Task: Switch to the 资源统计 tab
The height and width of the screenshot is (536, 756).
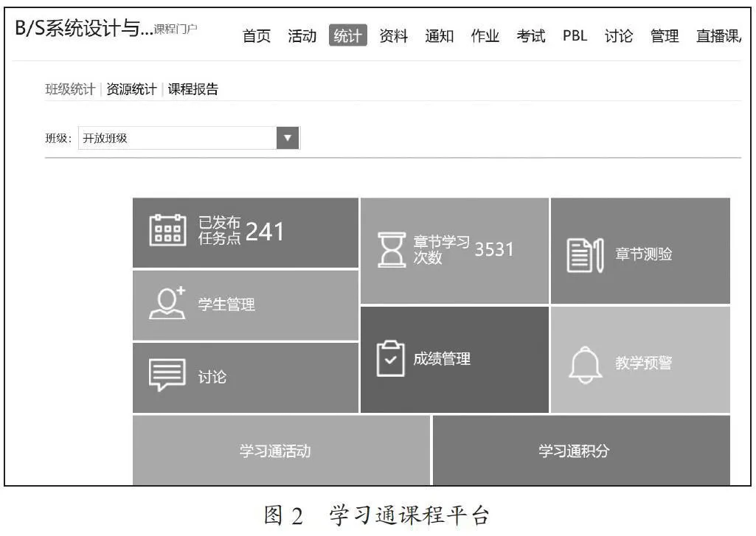Action: [131, 89]
